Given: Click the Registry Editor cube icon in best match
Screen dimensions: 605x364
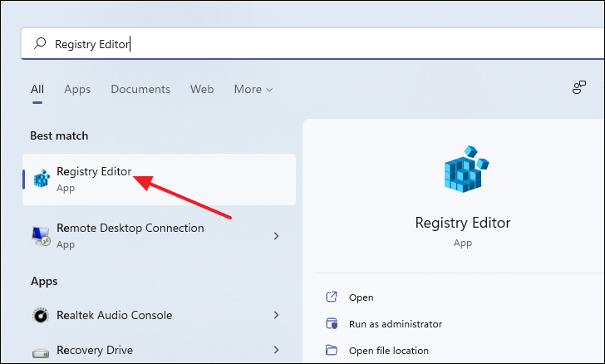Looking at the screenshot, I should 42,179.
